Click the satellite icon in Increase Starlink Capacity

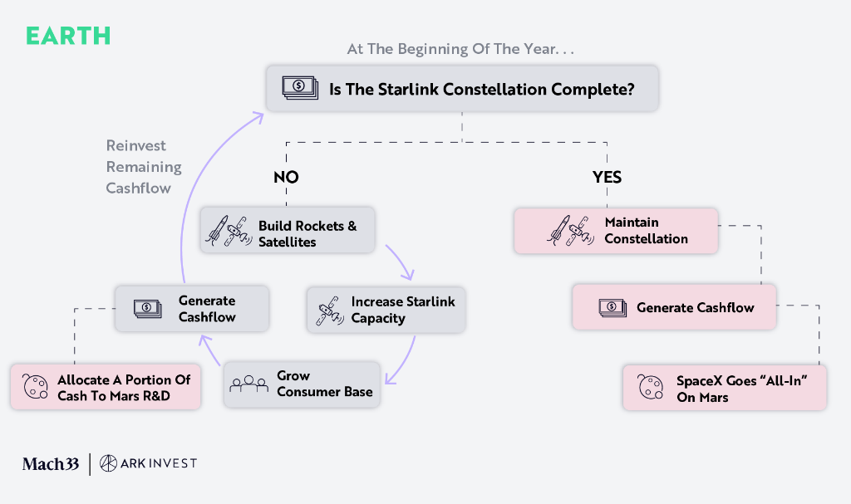coord(325,311)
